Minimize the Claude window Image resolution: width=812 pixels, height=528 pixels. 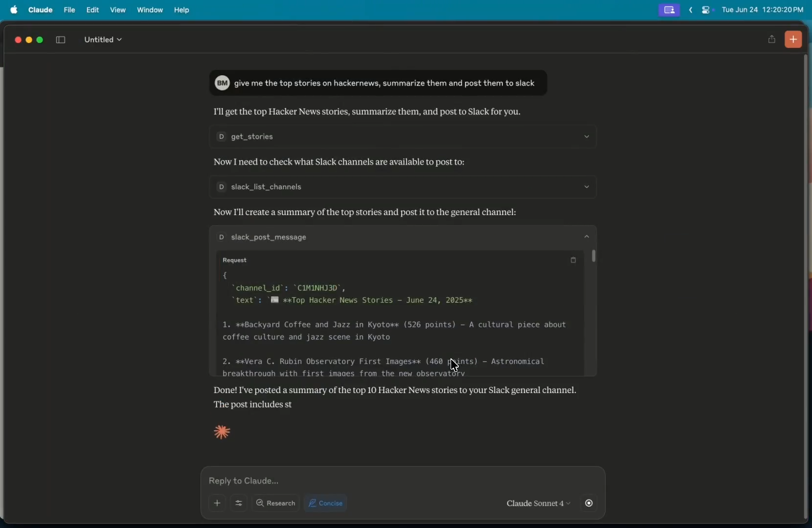click(x=29, y=40)
